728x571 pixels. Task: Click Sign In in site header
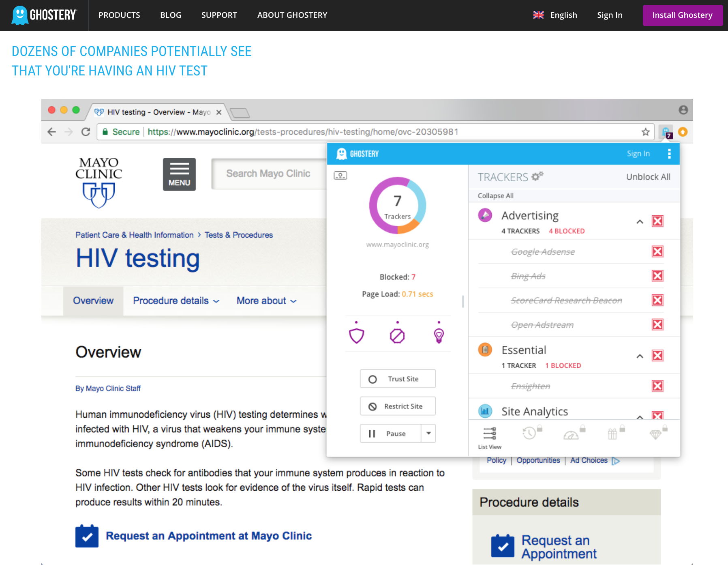(610, 15)
